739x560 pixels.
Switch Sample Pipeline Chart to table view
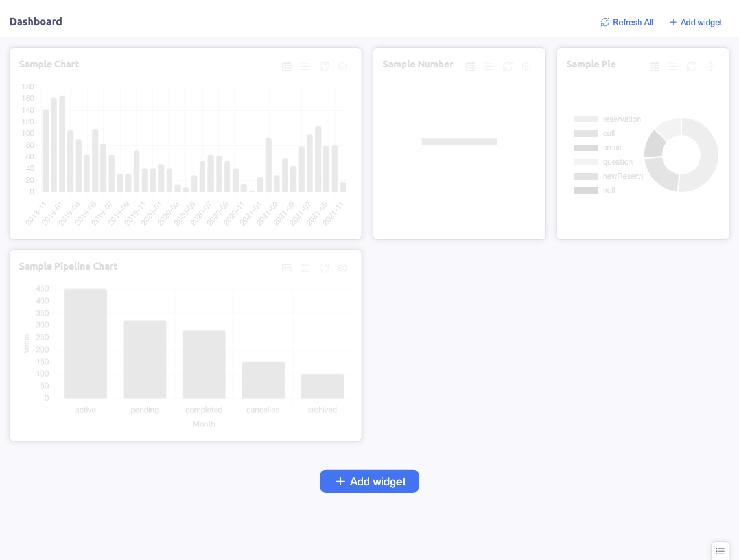287,268
